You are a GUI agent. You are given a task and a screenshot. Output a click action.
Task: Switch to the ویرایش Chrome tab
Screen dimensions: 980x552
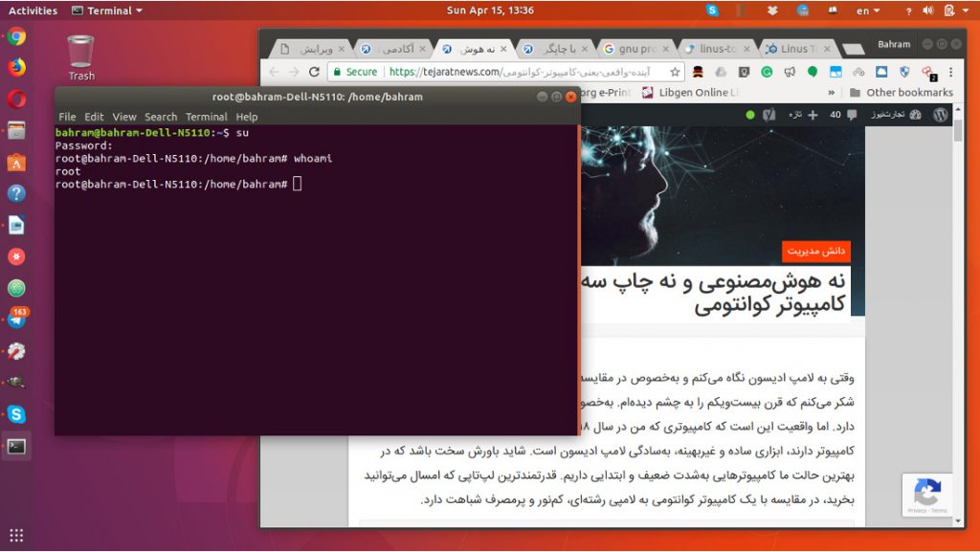[313, 49]
